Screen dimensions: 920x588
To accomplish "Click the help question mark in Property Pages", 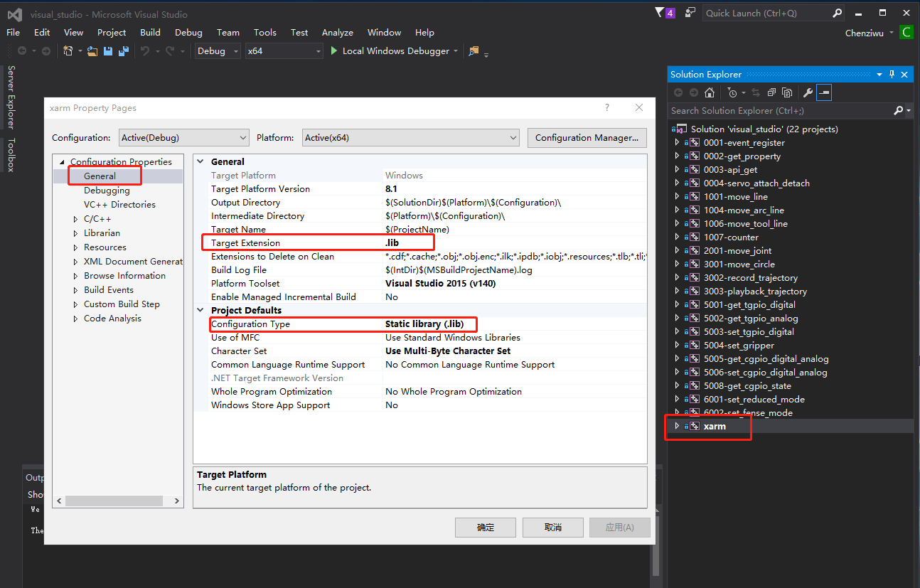I will (607, 107).
